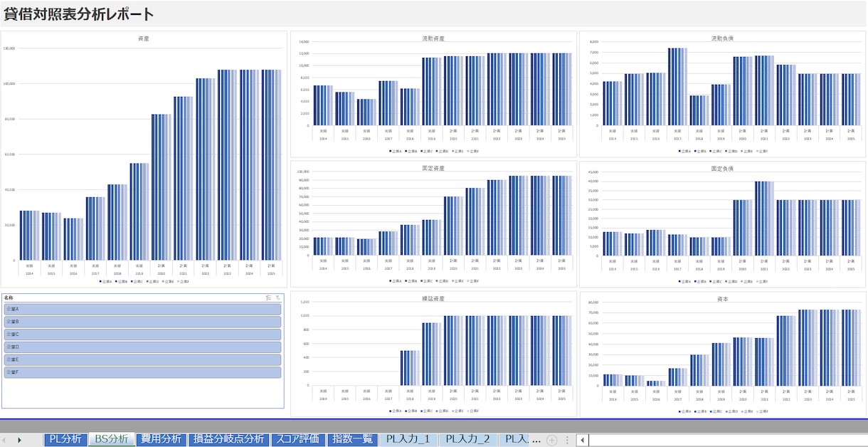Open the 費用分析 sheet tab

[x=160, y=439]
